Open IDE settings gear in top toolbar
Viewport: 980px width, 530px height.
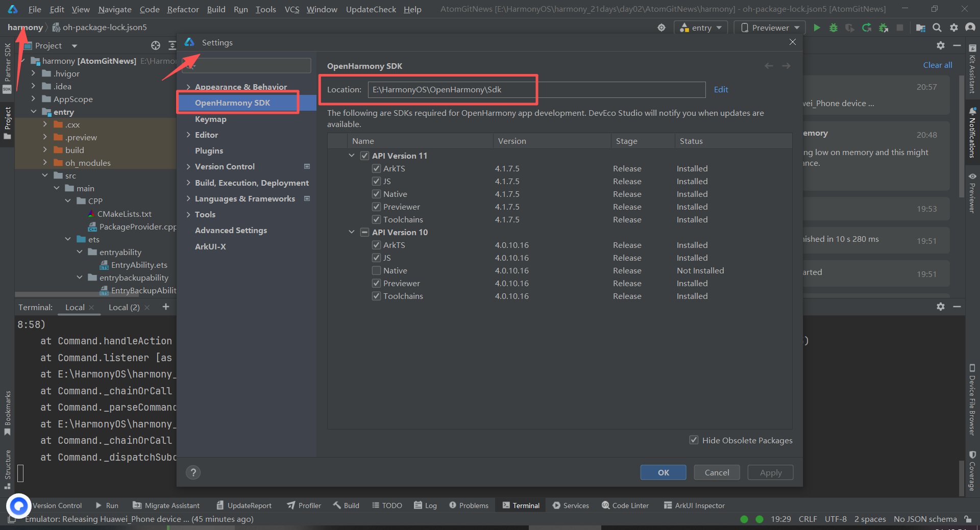(953, 28)
